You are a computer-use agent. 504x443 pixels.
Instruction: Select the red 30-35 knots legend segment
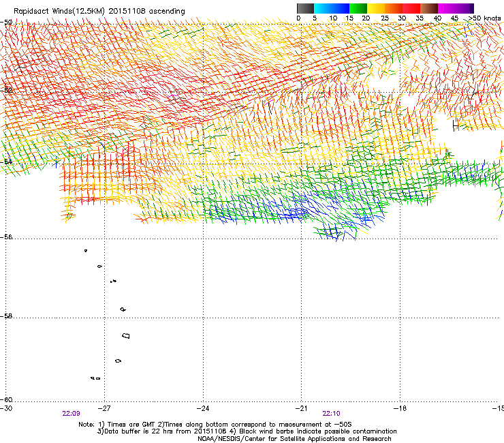[411, 8]
